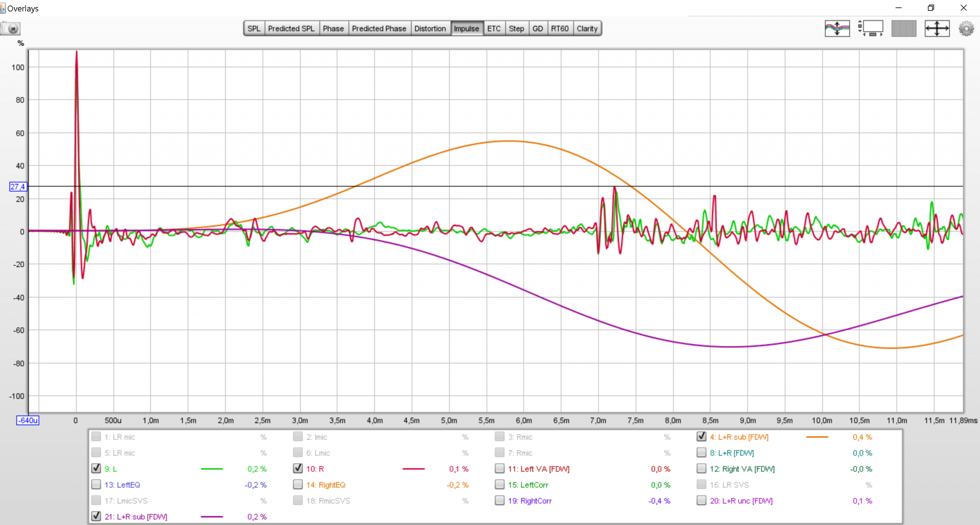Viewport: 980px width, 525px height.
Task: Select the RT60 tab
Action: 559,29
